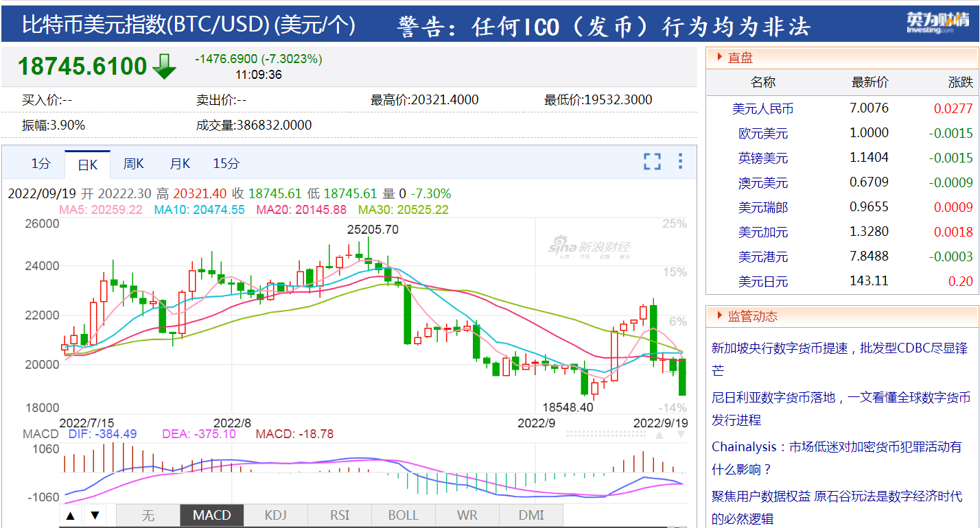Click the fullscreen chart icon
The height and width of the screenshot is (528, 980).
[x=652, y=162]
